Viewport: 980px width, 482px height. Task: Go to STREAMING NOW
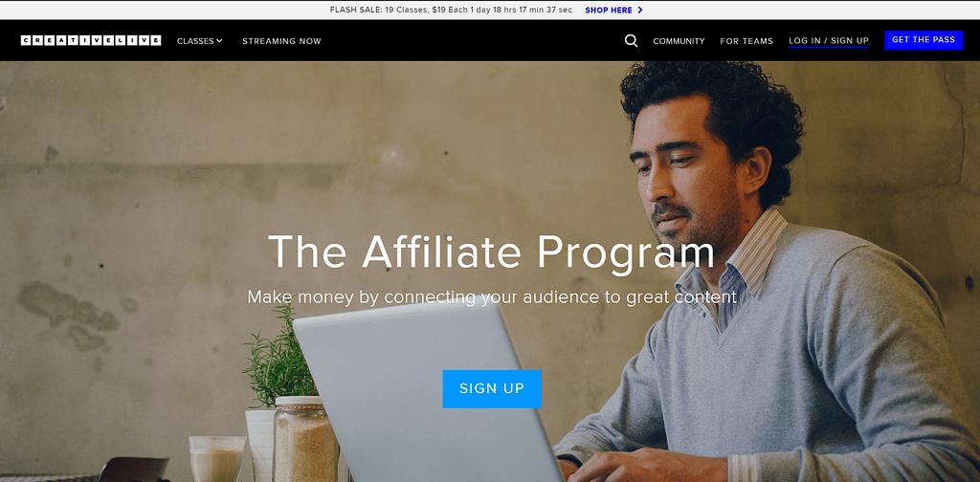pos(282,41)
